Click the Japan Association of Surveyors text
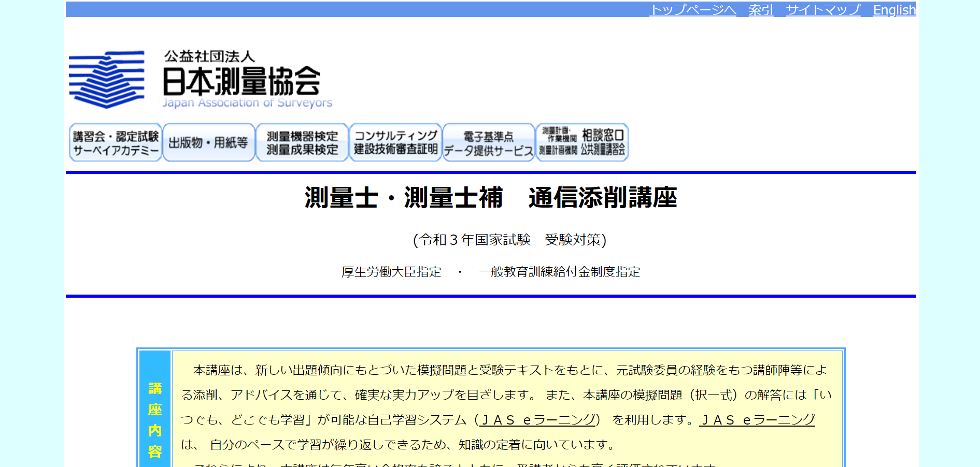This screenshot has height=467, width=980. tap(247, 103)
